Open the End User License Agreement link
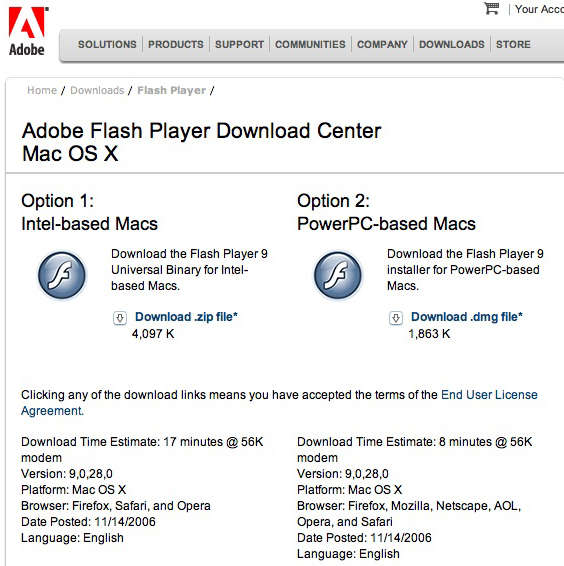The image size is (564, 566). [279, 403]
